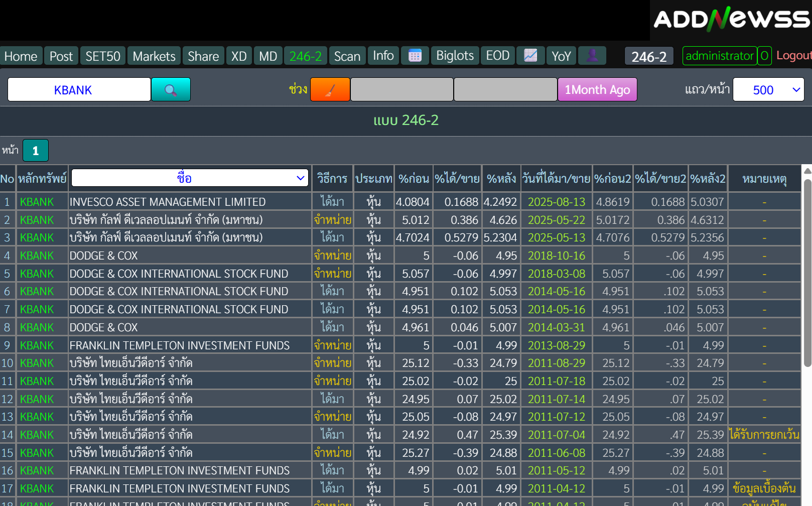Click the ADDNEWSS logo
Image resolution: width=812 pixels, height=506 pixels.
[731, 20]
